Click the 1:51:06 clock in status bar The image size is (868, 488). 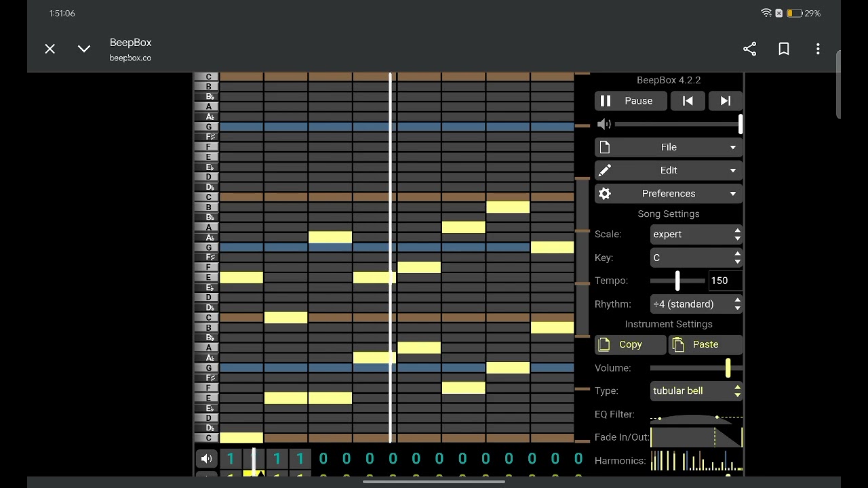point(62,14)
